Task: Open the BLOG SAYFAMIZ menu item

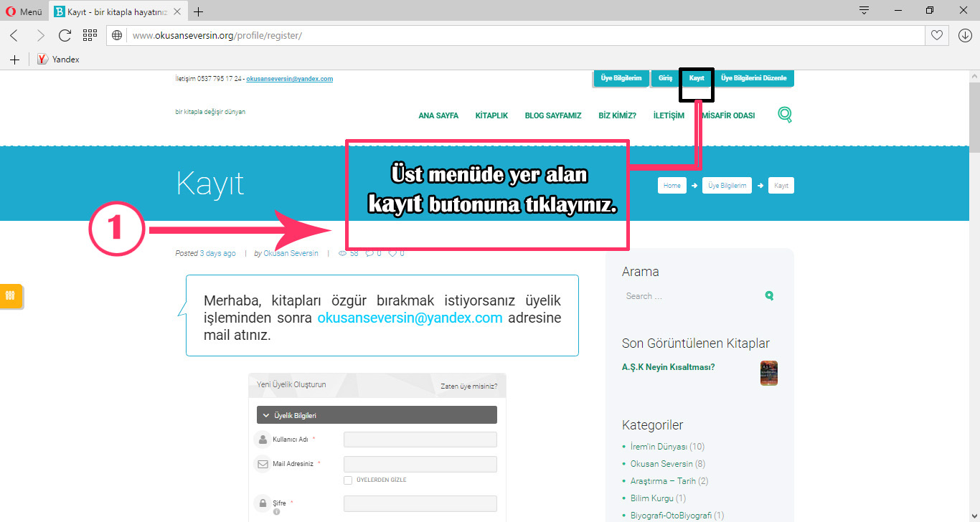Action: (x=552, y=115)
